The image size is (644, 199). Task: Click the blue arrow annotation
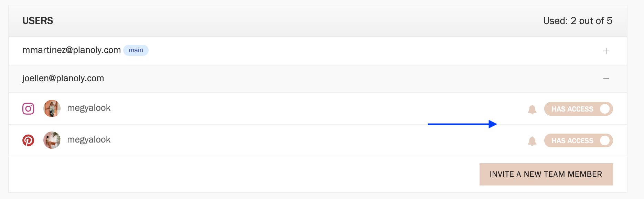pos(462,124)
